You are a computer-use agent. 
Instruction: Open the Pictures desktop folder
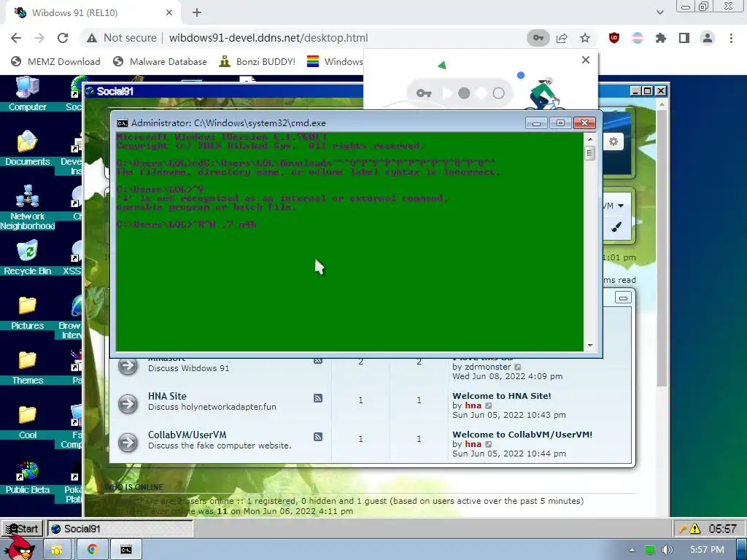pyautogui.click(x=27, y=312)
